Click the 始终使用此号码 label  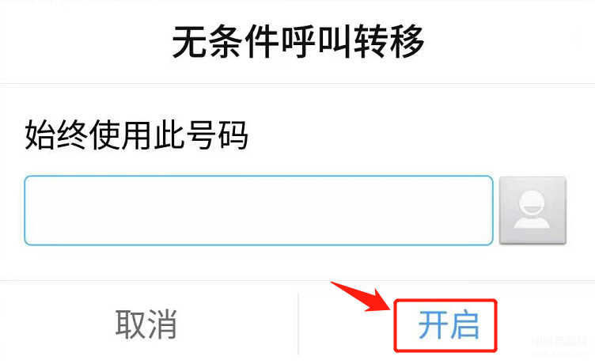(x=136, y=135)
